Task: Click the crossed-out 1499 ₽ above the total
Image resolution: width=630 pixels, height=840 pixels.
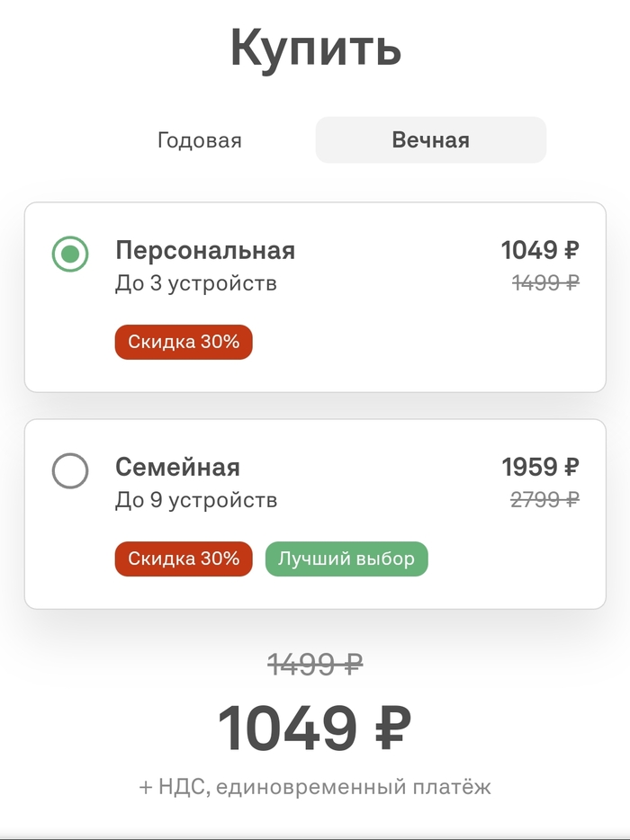Action: pyautogui.click(x=315, y=665)
